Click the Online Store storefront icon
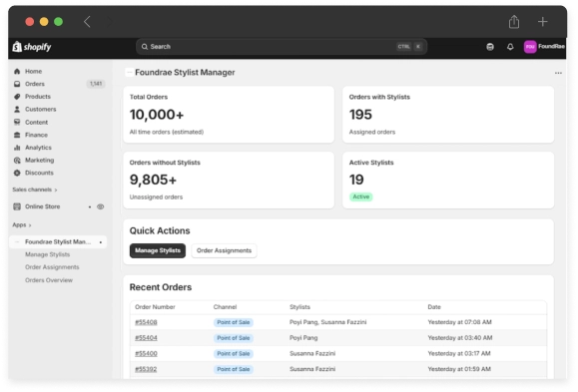The height and width of the screenshot is (392, 578). (x=17, y=206)
